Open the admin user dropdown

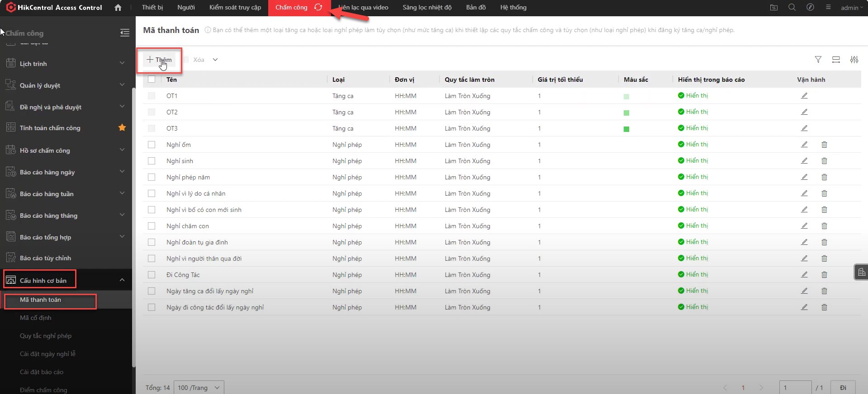(851, 8)
